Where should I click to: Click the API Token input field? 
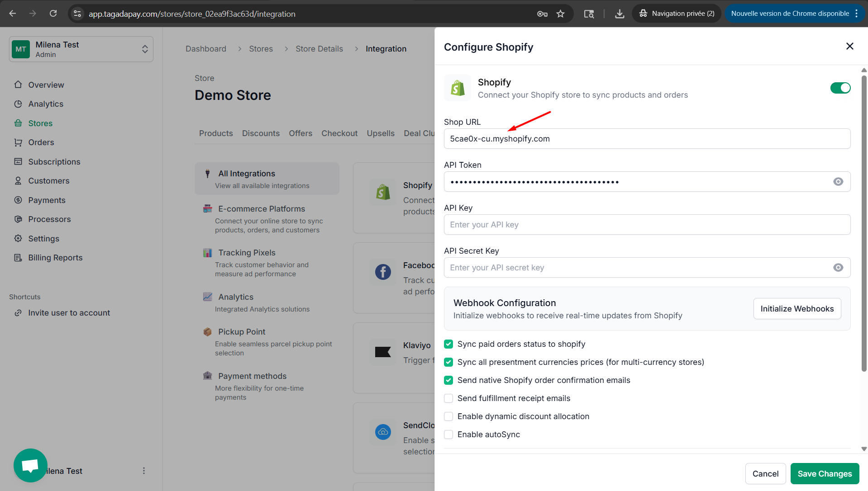(x=647, y=182)
